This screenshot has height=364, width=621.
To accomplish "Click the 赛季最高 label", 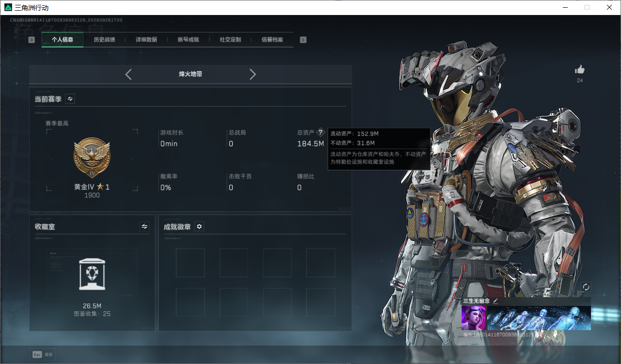I will pos(57,123).
